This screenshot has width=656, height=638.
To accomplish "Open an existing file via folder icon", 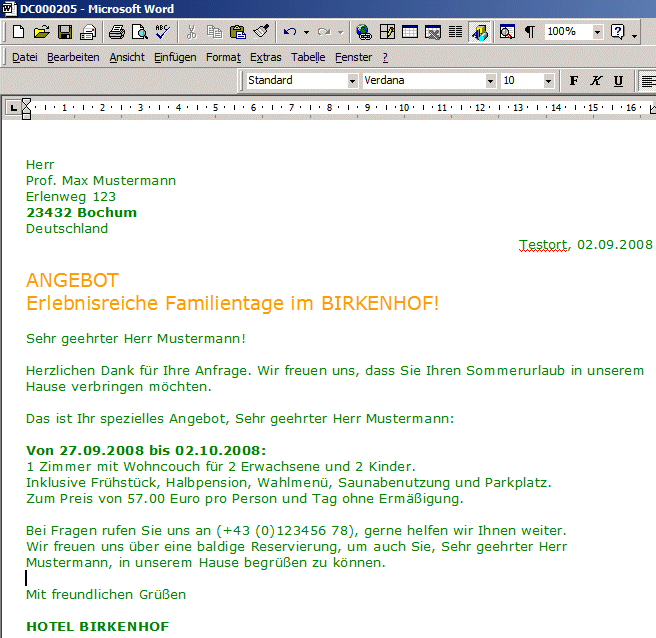I will click(41, 32).
